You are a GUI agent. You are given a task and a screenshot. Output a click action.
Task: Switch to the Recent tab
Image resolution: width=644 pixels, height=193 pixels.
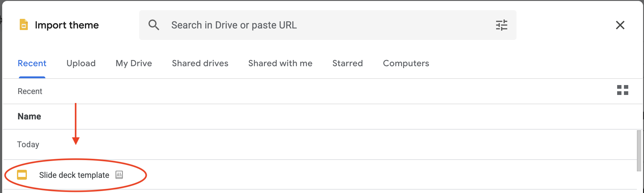[x=32, y=63]
